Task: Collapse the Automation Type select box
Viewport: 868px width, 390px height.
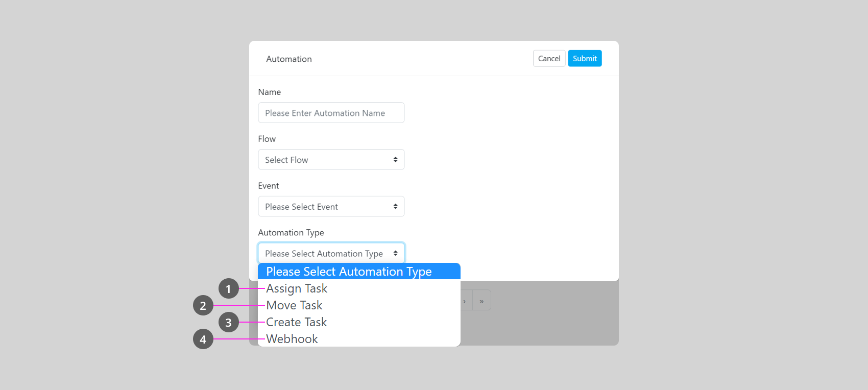Action: pyautogui.click(x=331, y=253)
